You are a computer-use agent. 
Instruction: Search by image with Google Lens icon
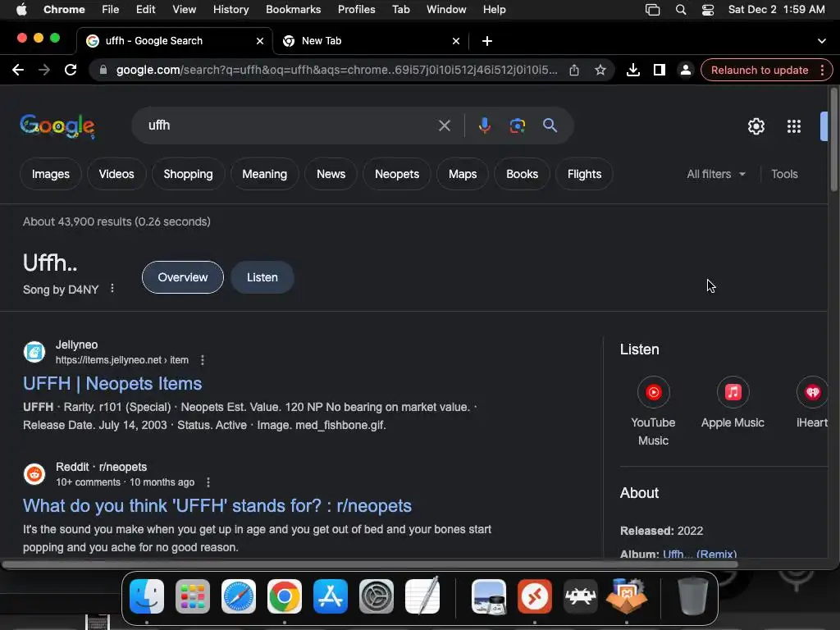click(x=517, y=126)
